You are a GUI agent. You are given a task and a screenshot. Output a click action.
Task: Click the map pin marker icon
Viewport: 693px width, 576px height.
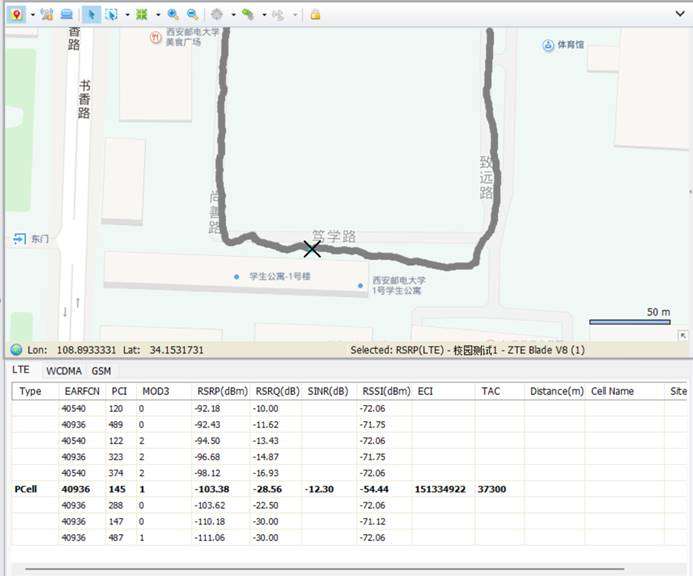pos(17,14)
